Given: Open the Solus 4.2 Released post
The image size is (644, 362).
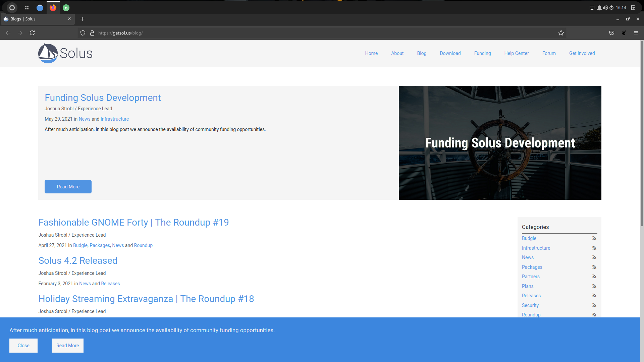Looking at the screenshot, I should coord(78,260).
